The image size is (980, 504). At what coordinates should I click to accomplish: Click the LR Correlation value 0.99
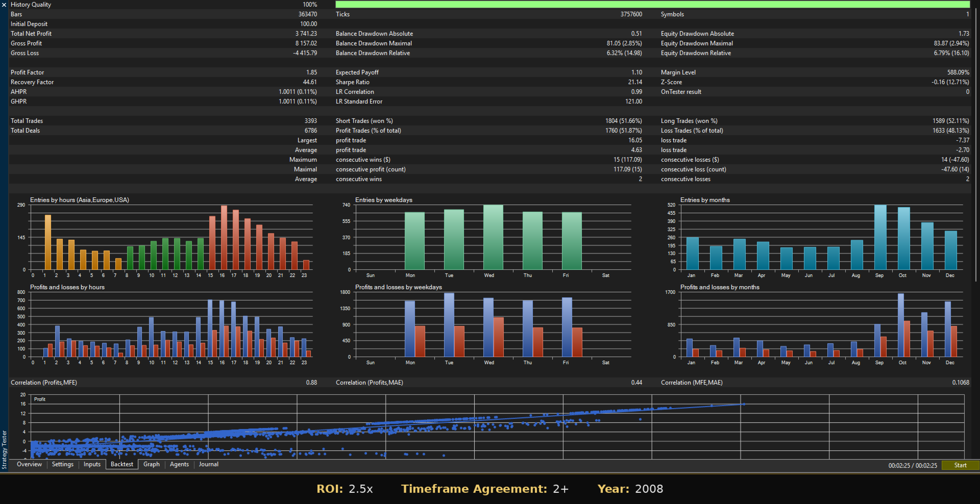click(x=636, y=92)
